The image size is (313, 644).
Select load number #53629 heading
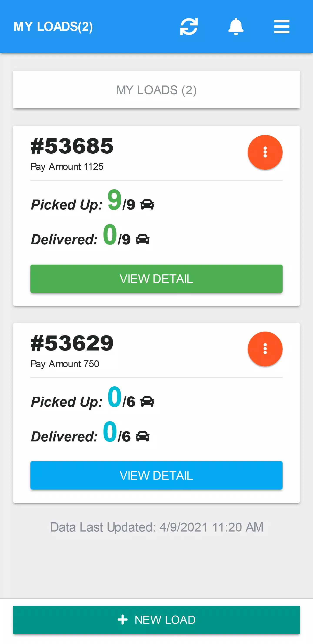pos(72,343)
